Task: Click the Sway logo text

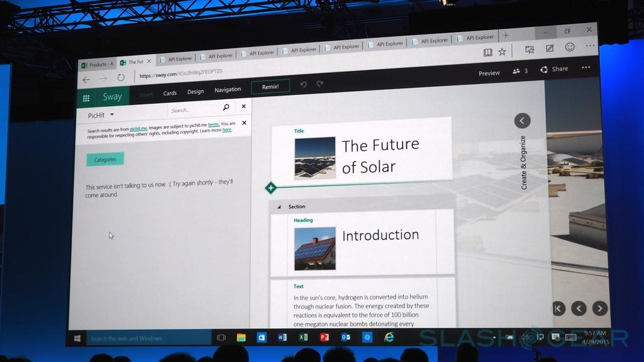Action: (x=112, y=96)
